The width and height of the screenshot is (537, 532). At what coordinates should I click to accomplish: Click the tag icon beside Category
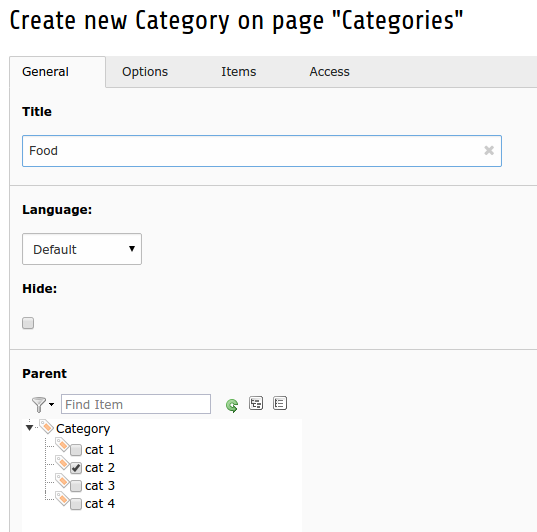46,426
